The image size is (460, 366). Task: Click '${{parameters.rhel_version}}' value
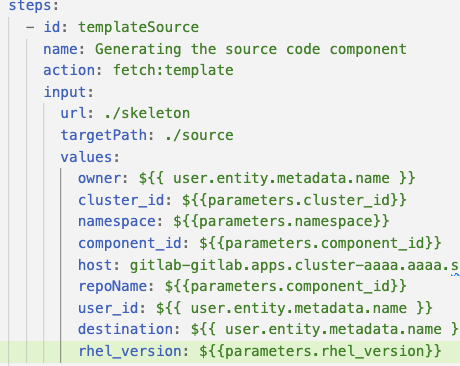[x=320, y=351]
